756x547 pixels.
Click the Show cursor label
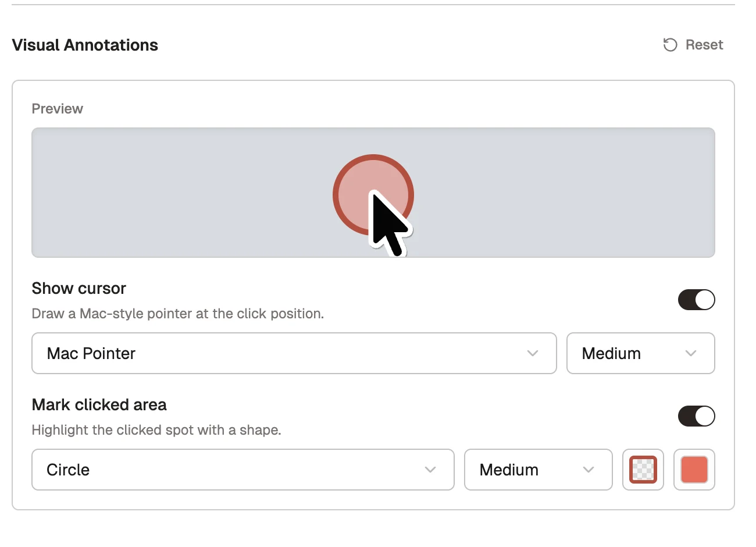pyautogui.click(x=79, y=289)
